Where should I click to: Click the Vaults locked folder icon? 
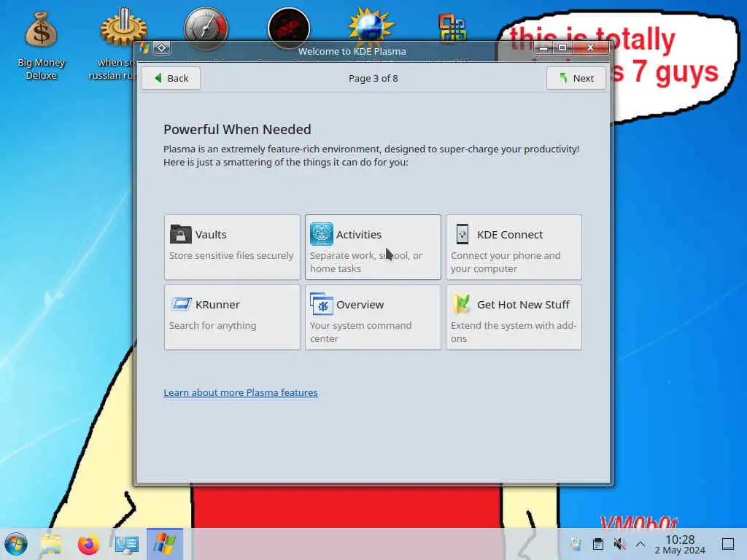[x=181, y=234]
